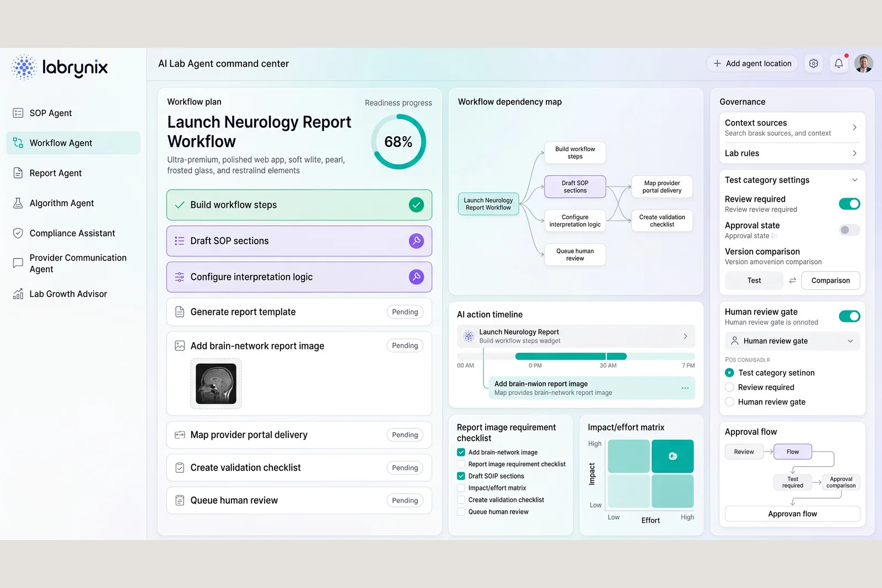Open the settings gear icon
The image size is (882, 588).
tap(814, 63)
